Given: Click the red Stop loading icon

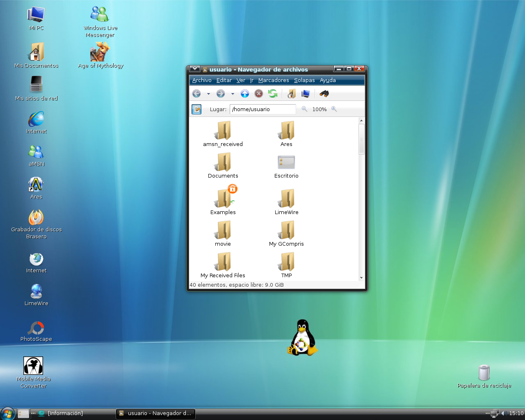Looking at the screenshot, I should click(x=259, y=94).
